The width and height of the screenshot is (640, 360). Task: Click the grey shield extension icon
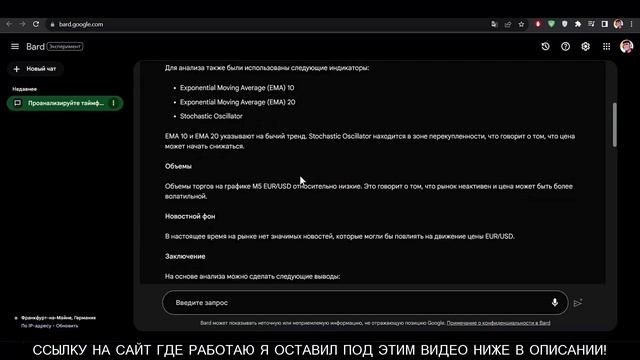[x=564, y=24]
